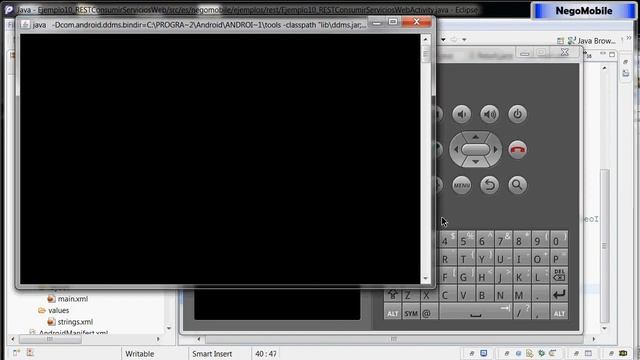Click the D-pad center select button
Image resolution: width=640 pixels, height=360 pixels.
[476, 149]
